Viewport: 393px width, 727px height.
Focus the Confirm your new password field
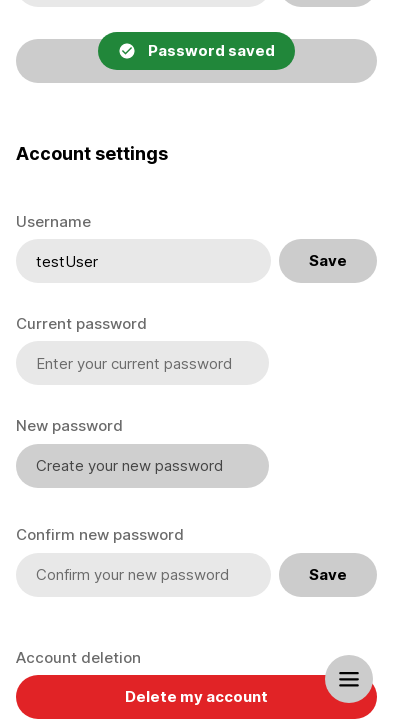(143, 575)
